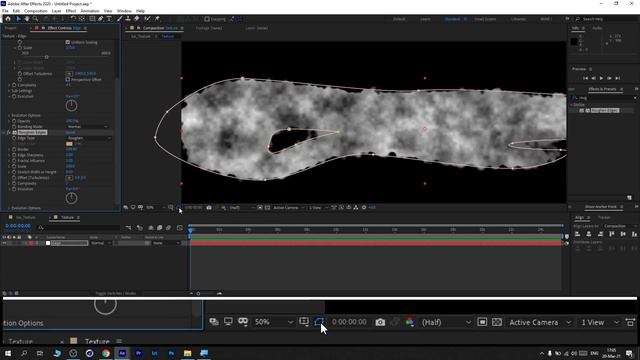Click the timeline current time display
The height and width of the screenshot is (360, 640).
(18, 226)
